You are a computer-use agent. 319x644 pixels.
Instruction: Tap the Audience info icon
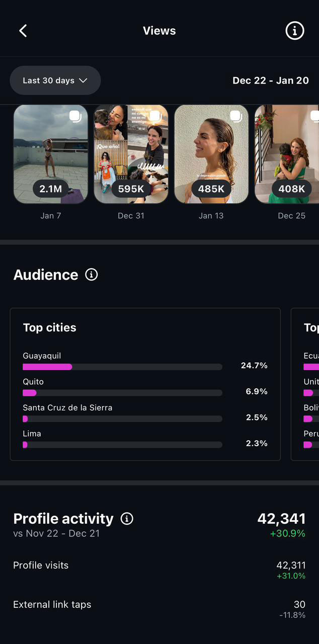[x=91, y=275]
